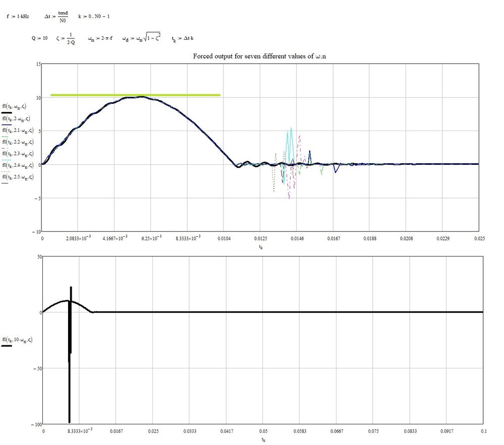Screen dimensions: 504x445
Task: Click the plot title 'Forced output for seven different values'
Action: pos(259,56)
